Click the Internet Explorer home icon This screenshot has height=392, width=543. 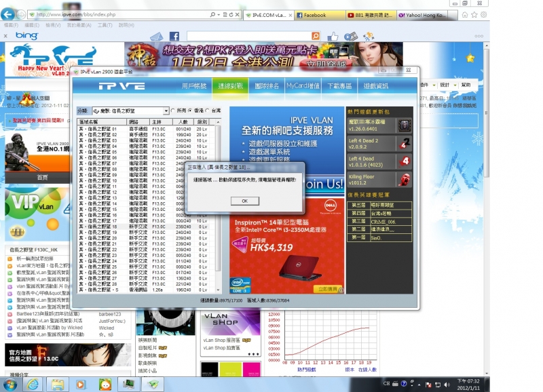tap(465, 15)
